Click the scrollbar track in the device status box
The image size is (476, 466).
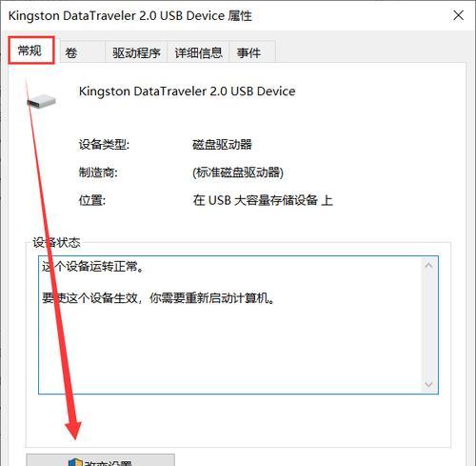(x=428, y=325)
